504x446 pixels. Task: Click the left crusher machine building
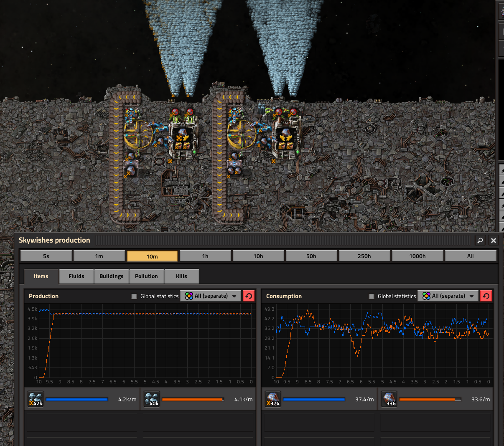click(x=182, y=138)
